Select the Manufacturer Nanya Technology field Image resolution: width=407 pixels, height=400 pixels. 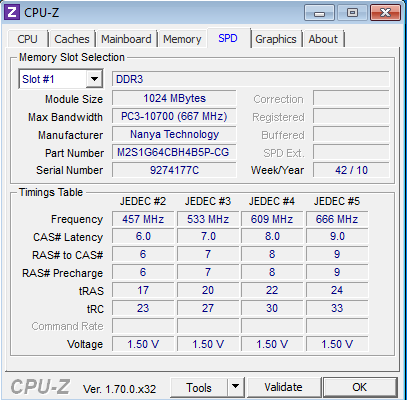174,134
